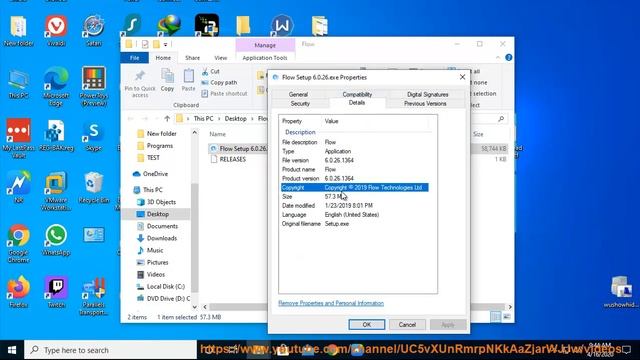Select OneDrive in navigation pane
640x360 pixels.
151,174
